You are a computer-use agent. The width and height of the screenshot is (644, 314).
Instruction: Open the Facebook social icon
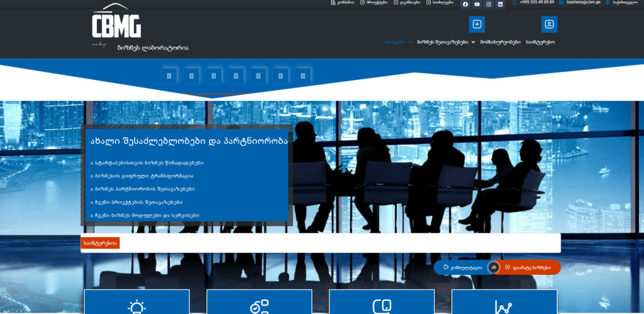[465, 4]
